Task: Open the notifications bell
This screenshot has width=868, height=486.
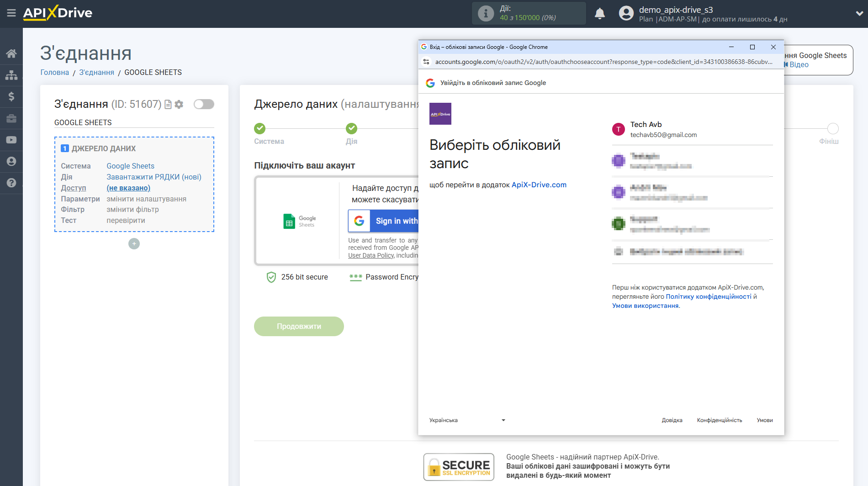Action: pos(600,14)
